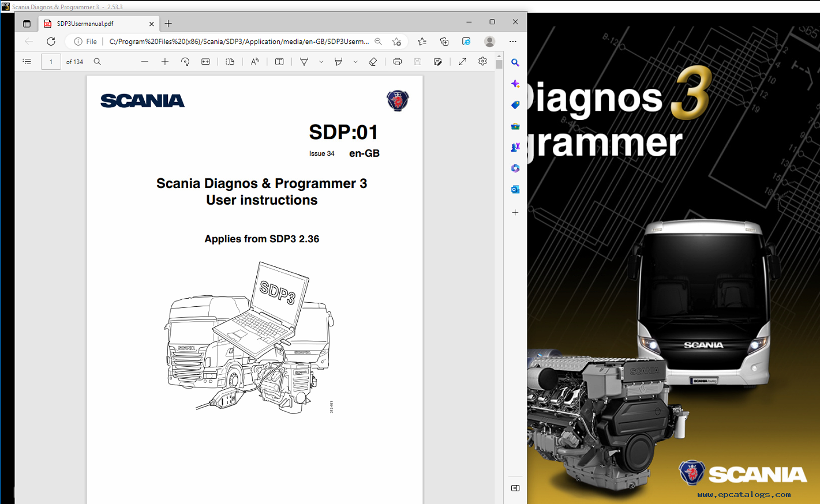The width and height of the screenshot is (820, 504).
Task: Open the PDF table of contents panel
Action: [27, 62]
